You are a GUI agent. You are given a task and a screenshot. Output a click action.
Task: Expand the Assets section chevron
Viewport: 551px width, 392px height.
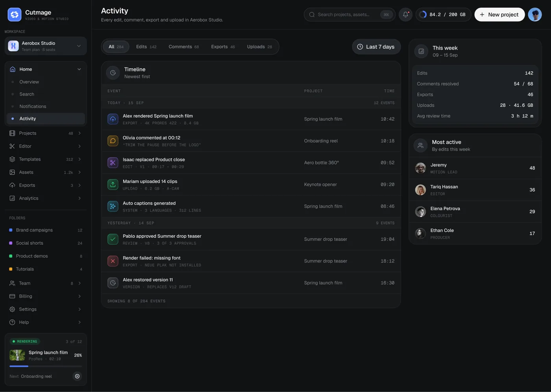80,172
